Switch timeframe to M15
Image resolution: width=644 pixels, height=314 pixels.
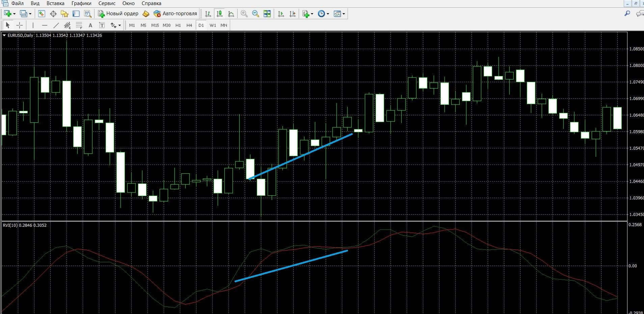pos(155,25)
